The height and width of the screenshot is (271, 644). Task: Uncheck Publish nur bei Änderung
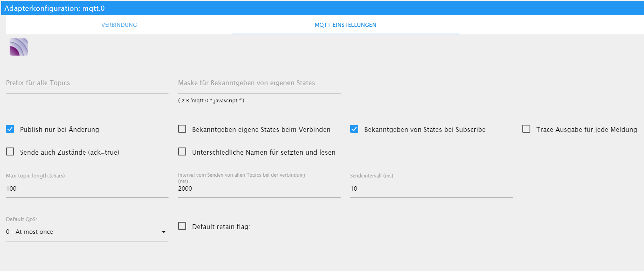10,129
